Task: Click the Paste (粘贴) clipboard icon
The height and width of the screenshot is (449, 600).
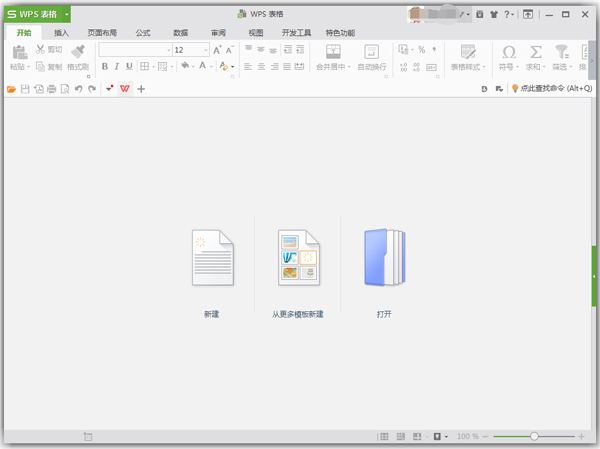Action: 20,52
